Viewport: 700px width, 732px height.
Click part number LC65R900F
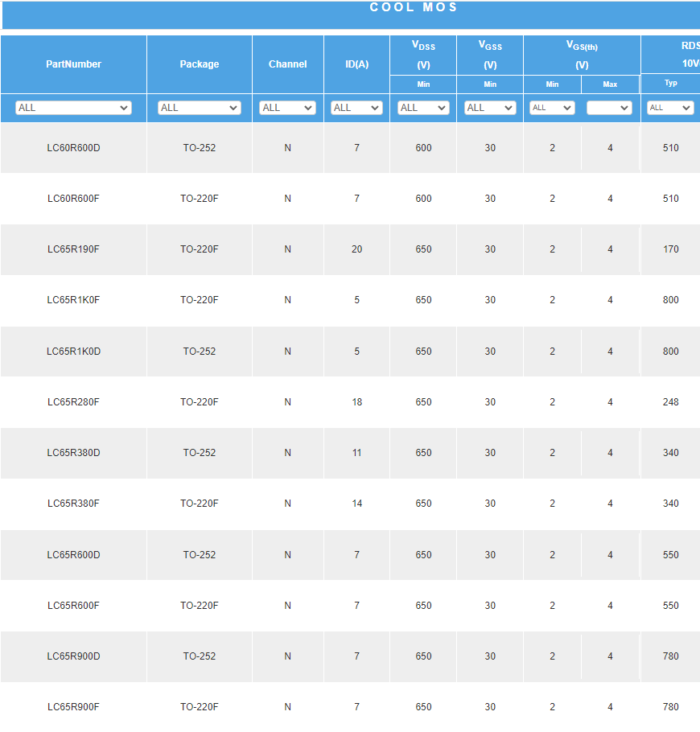pyautogui.click(x=73, y=707)
